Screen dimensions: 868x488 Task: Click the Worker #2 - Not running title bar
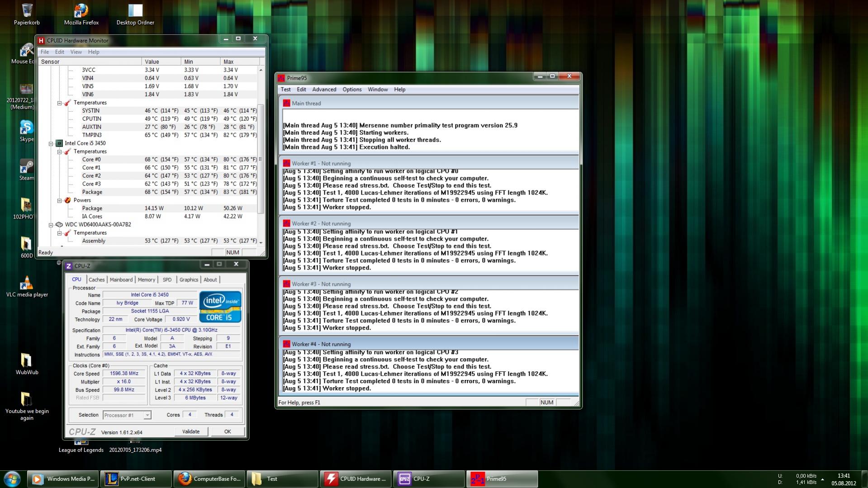click(429, 223)
